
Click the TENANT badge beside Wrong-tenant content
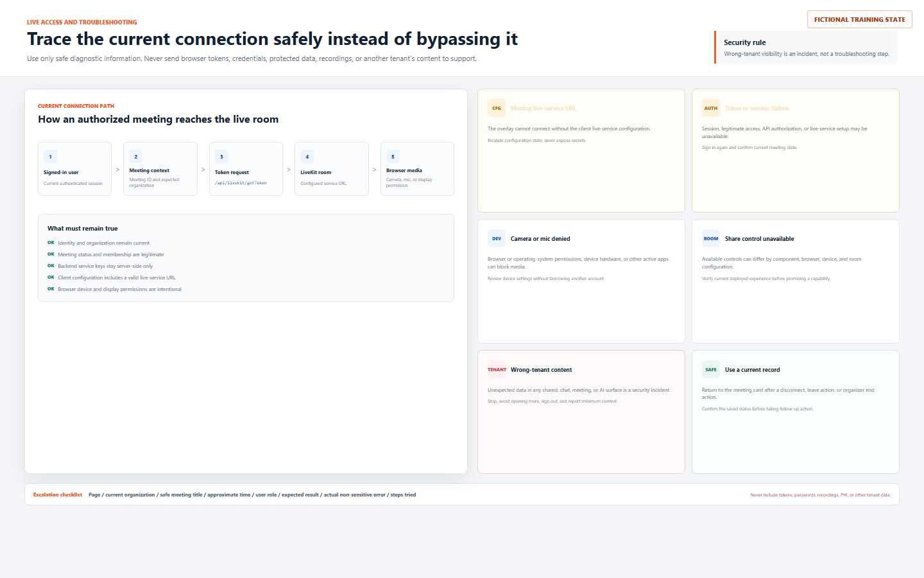497,369
